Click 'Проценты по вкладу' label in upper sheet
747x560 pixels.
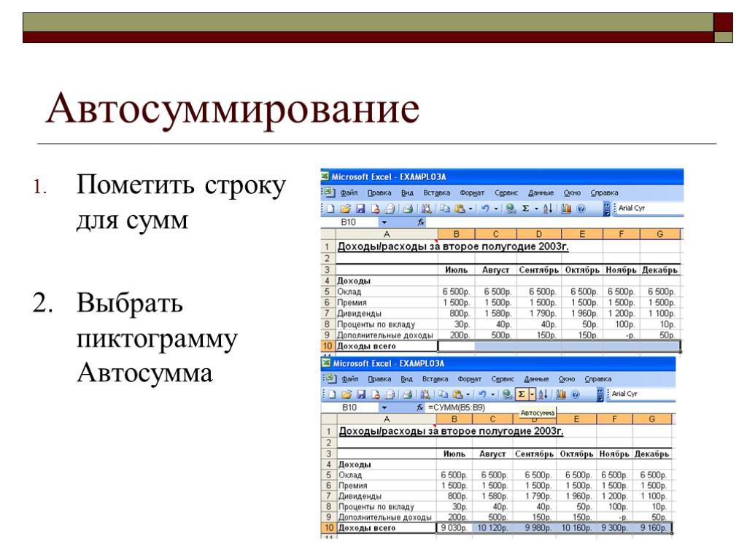point(376,324)
